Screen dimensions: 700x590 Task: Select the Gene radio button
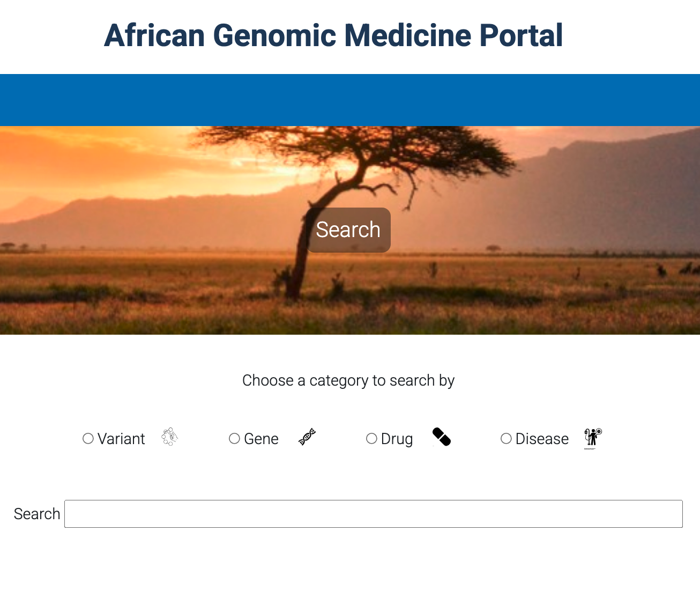click(235, 439)
